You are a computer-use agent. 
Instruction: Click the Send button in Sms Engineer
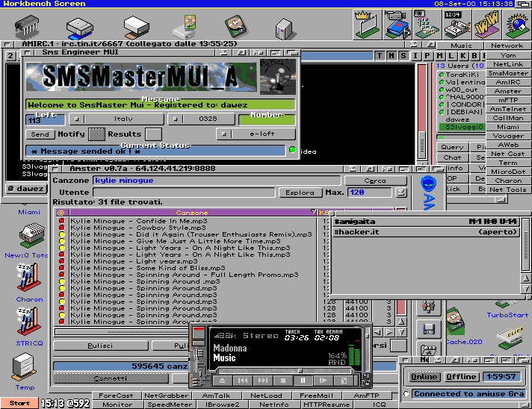pos(40,134)
